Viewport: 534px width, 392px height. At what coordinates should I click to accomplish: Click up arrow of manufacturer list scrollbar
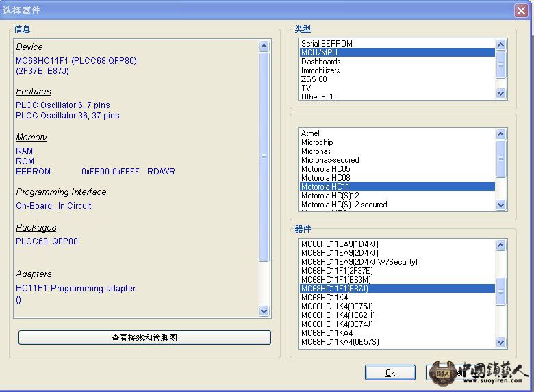(500, 134)
